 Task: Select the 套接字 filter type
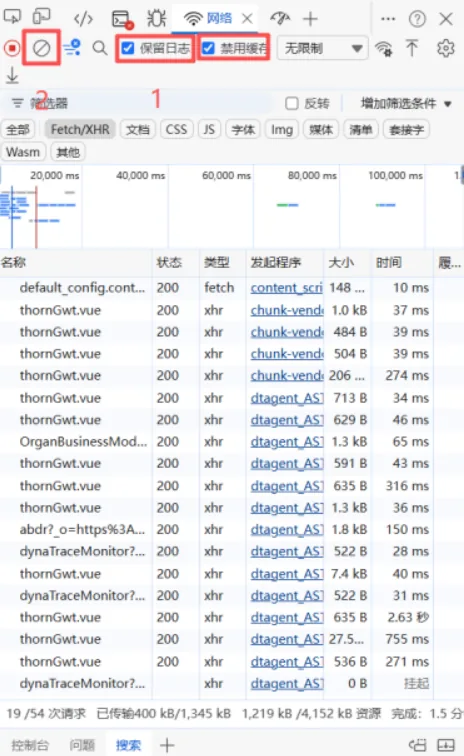406,130
